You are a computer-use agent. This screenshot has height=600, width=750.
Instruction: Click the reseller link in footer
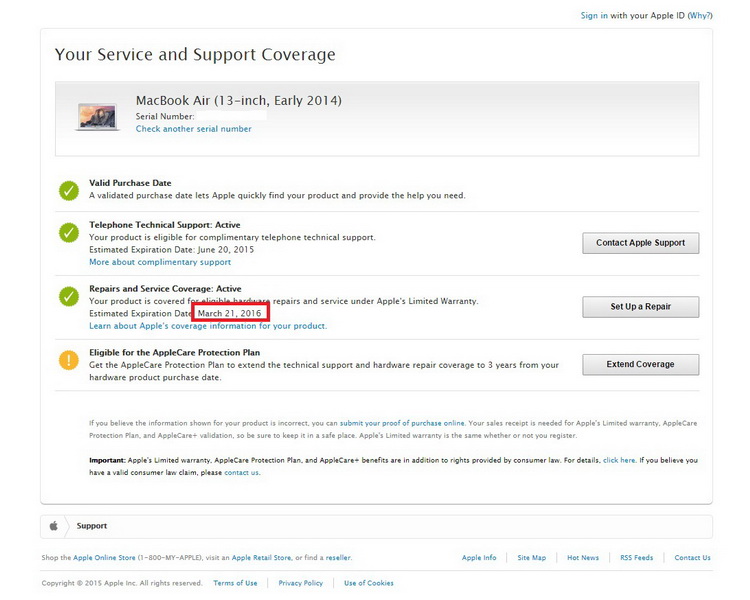click(x=338, y=558)
